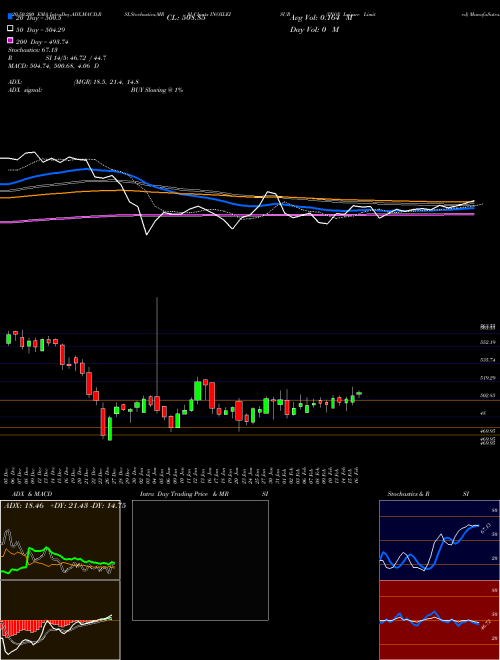Click the "Avg Vol: 0.164 M" label

tap(321, 18)
